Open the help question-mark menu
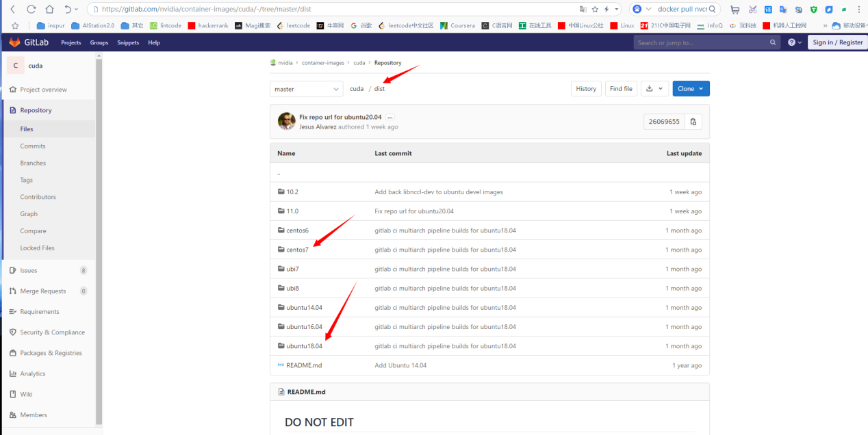Viewport: 868px width, 435px height. coord(794,42)
